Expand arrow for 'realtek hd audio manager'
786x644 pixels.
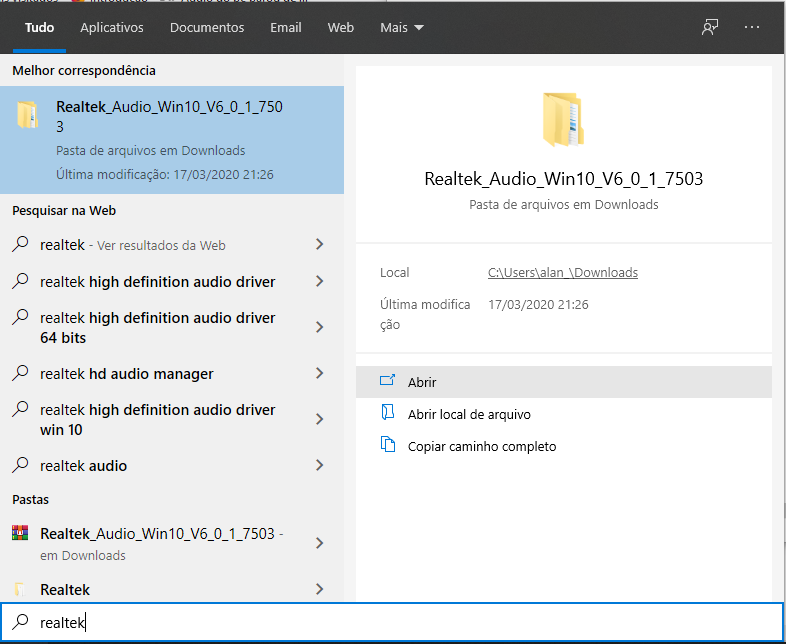coord(319,373)
